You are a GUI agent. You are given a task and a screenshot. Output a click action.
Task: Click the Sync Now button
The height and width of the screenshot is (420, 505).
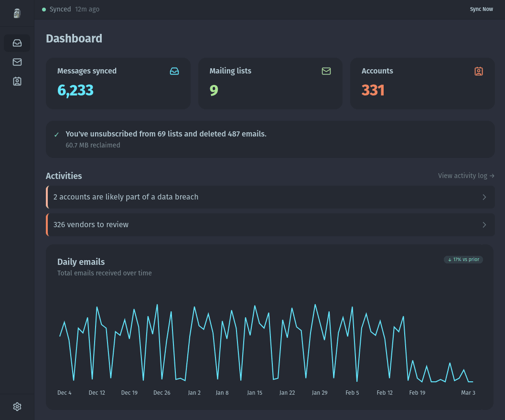coord(481,9)
